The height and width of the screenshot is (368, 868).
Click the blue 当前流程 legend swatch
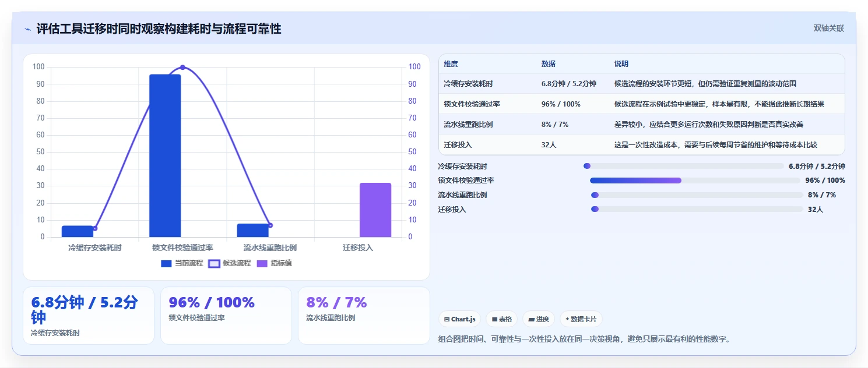166,263
